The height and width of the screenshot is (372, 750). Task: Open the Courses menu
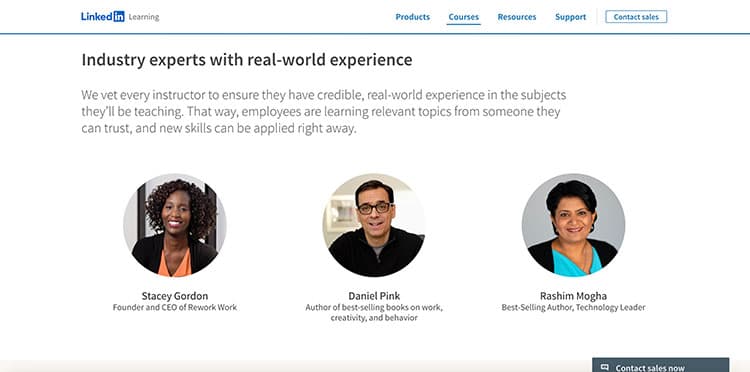[x=463, y=17]
